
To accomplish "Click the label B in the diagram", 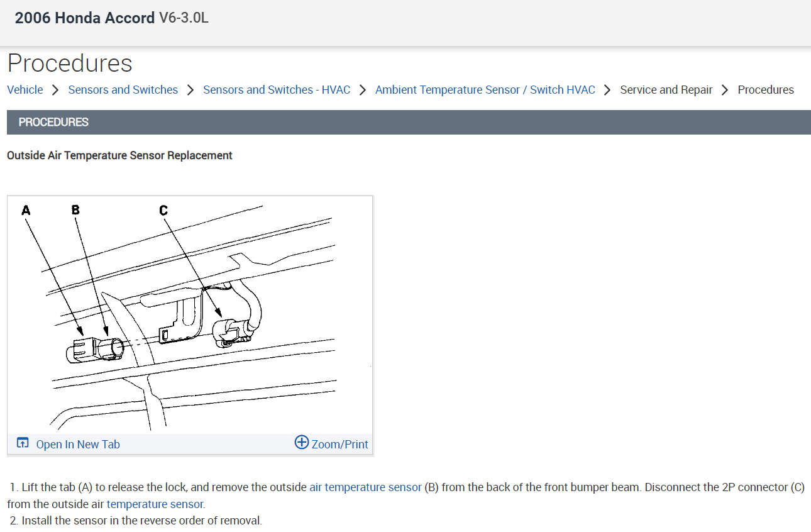I will (75, 209).
